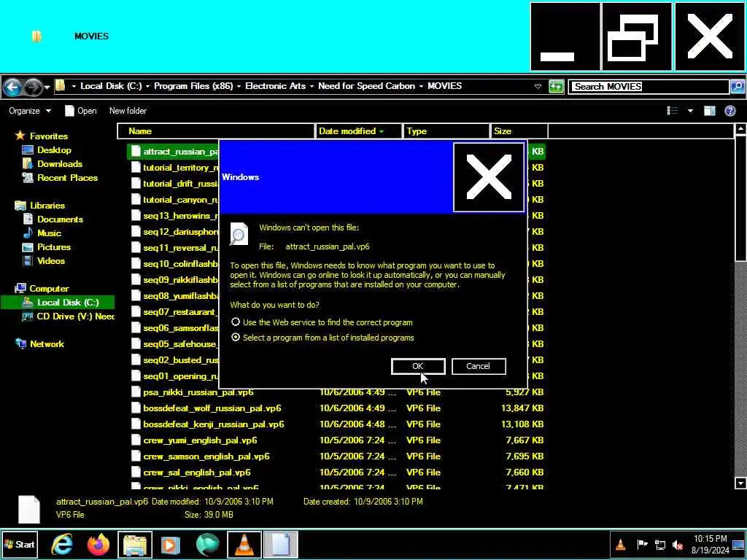Select crew_yumi_english_pal.vp6 file

click(200, 440)
